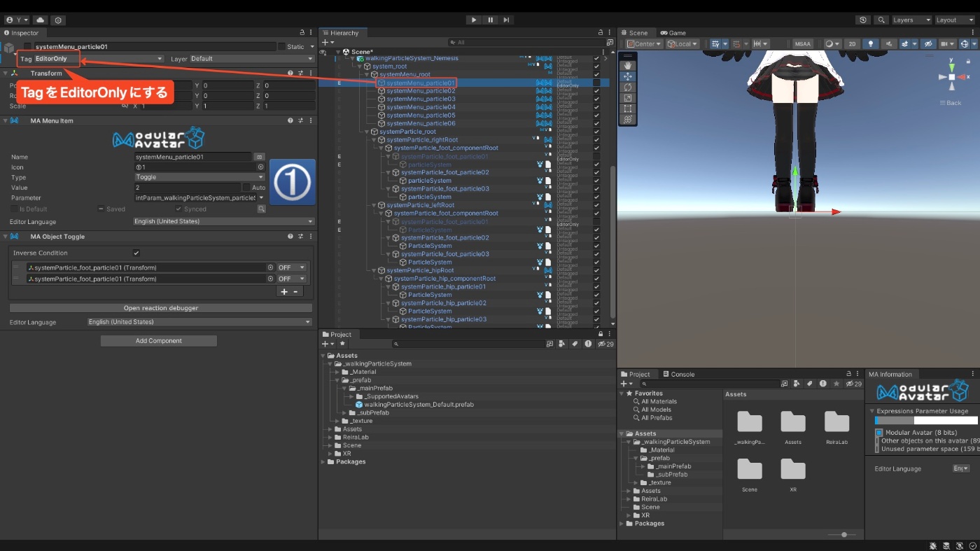Switch to the Console tab

[678, 375]
